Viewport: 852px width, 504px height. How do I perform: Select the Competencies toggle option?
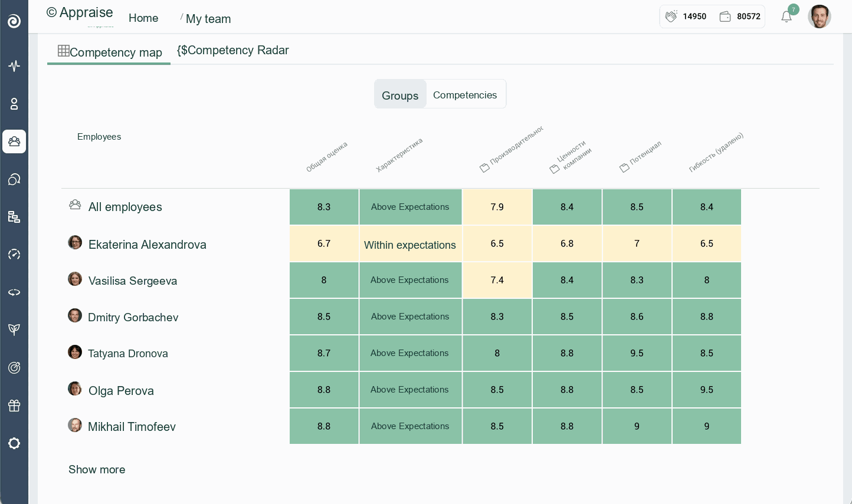465,95
